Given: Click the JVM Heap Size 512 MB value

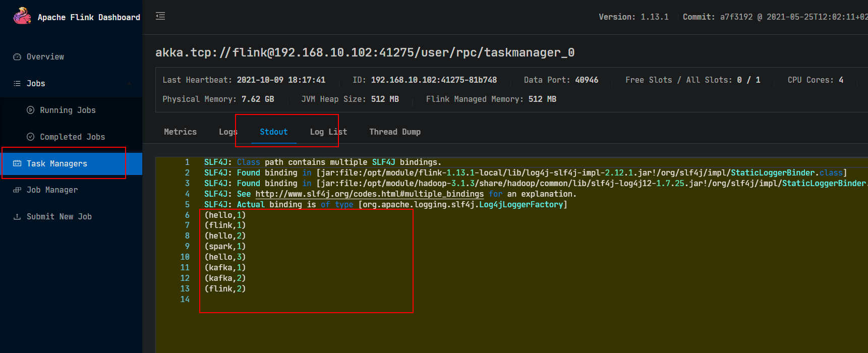Looking at the screenshot, I should coord(385,99).
